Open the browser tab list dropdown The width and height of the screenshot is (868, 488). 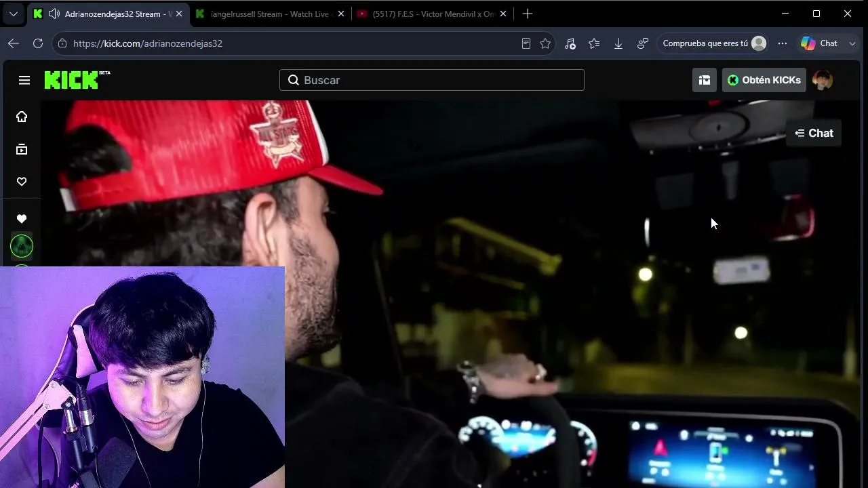pos(14,14)
